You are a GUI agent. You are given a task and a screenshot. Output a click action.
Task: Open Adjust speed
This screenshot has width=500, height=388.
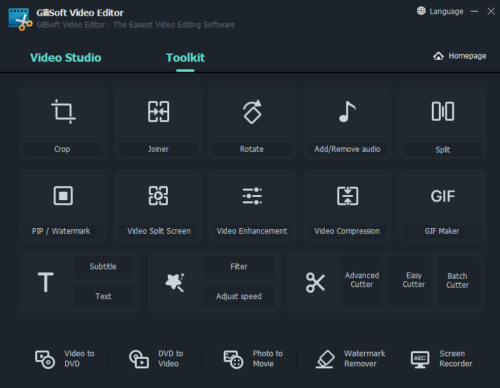click(x=239, y=296)
